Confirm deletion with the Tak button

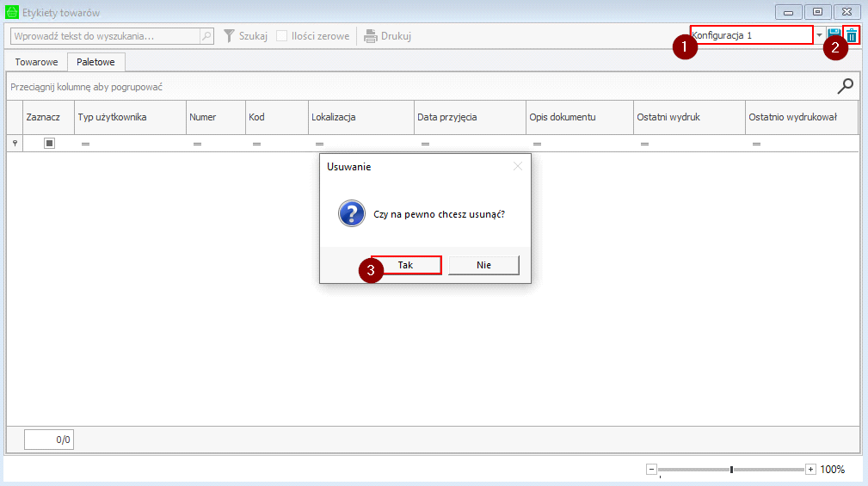406,265
